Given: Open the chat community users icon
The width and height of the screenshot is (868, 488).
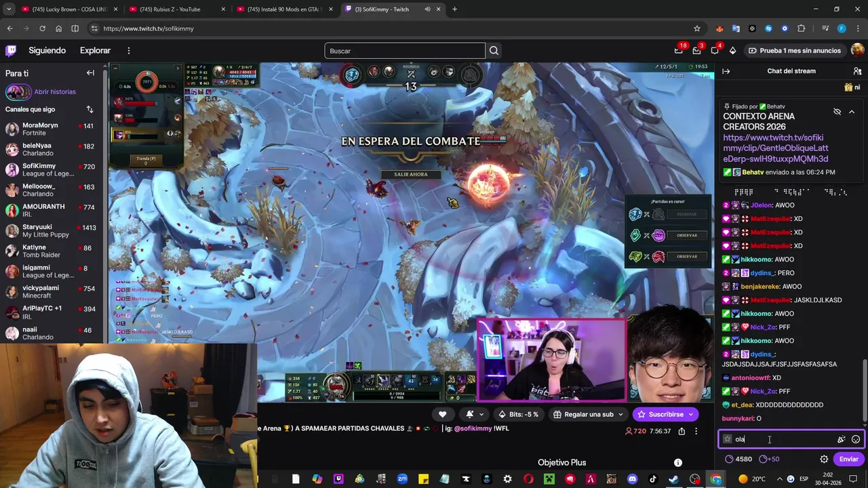Looking at the screenshot, I should (857, 71).
